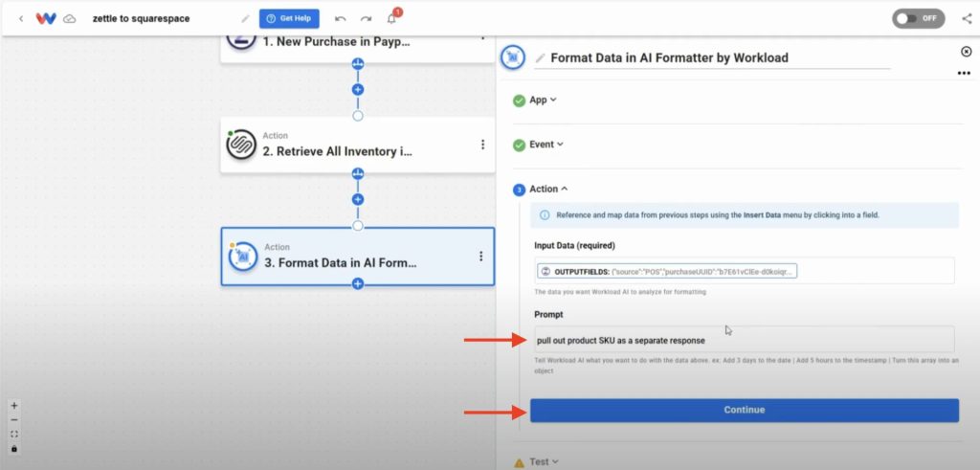This screenshot has height=470, width=980.
Task: Click workflow title 'zettle to squarespace'
Action: 142,19
